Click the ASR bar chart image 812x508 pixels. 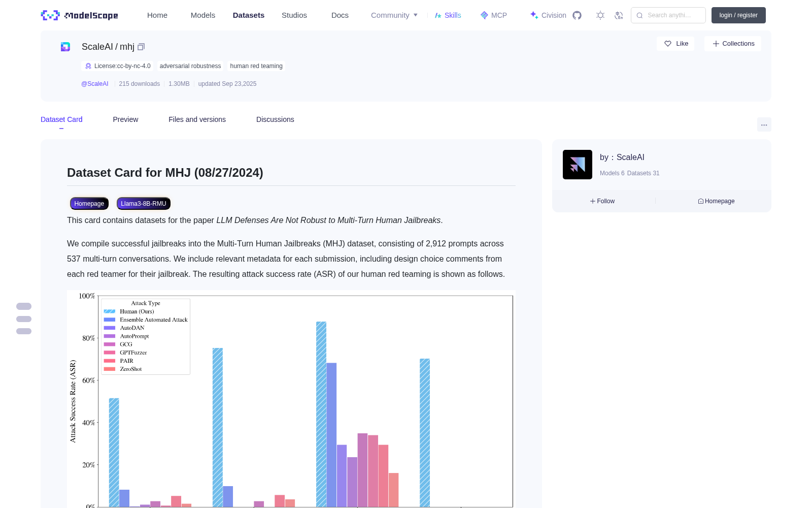[291, 399]
